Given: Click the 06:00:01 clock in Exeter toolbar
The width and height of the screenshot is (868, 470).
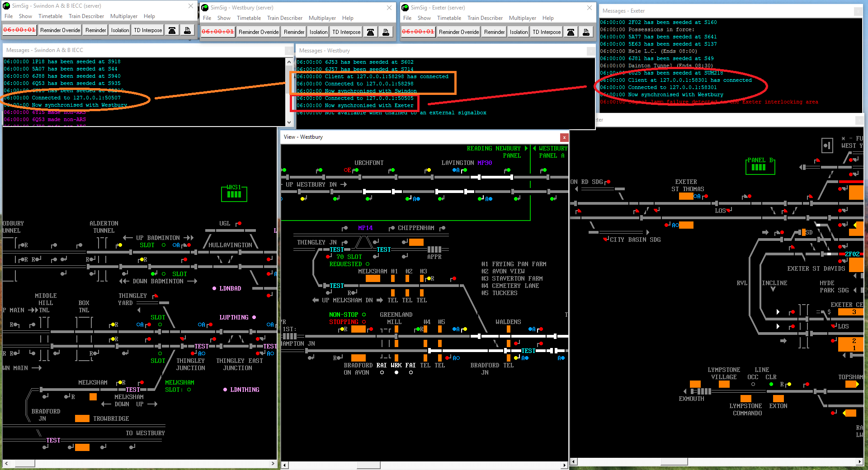Looking at the screenshot, I should [x=418, y=32].
